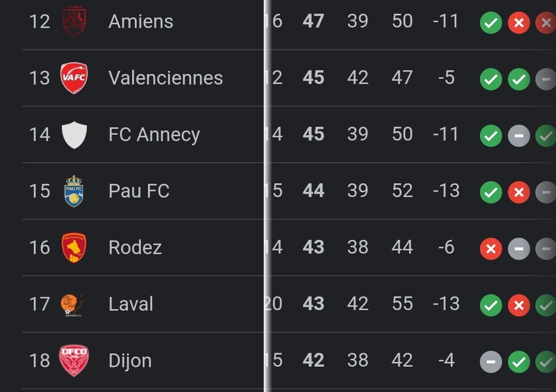Open the Rodez club badge

[x=74, y=247]
